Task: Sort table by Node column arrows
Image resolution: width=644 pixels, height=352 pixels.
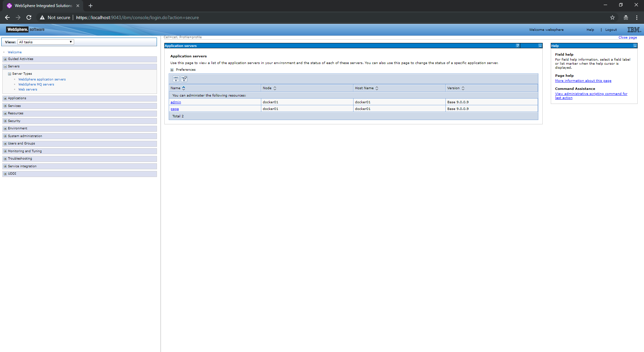Action: 275,88
